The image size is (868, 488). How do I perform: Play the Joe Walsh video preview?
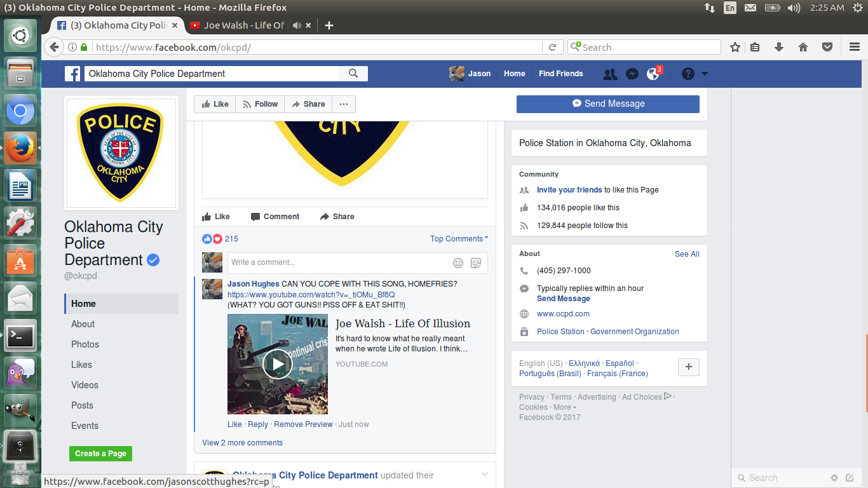pos(278,364)
